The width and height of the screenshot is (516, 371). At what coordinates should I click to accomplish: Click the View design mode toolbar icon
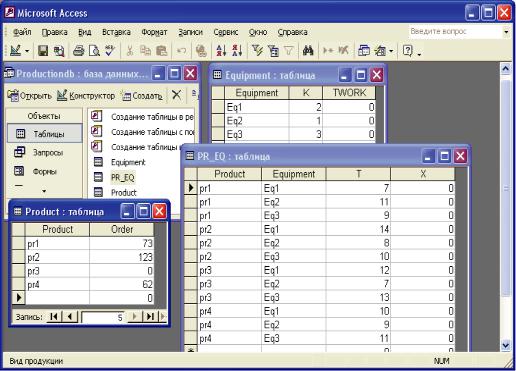(15, 51)
